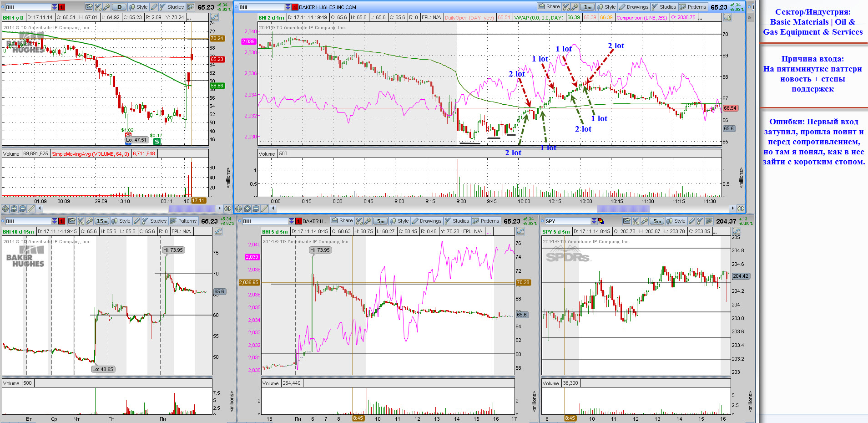Click quick study tools icon on 1m chart

[x=566, y=7]
